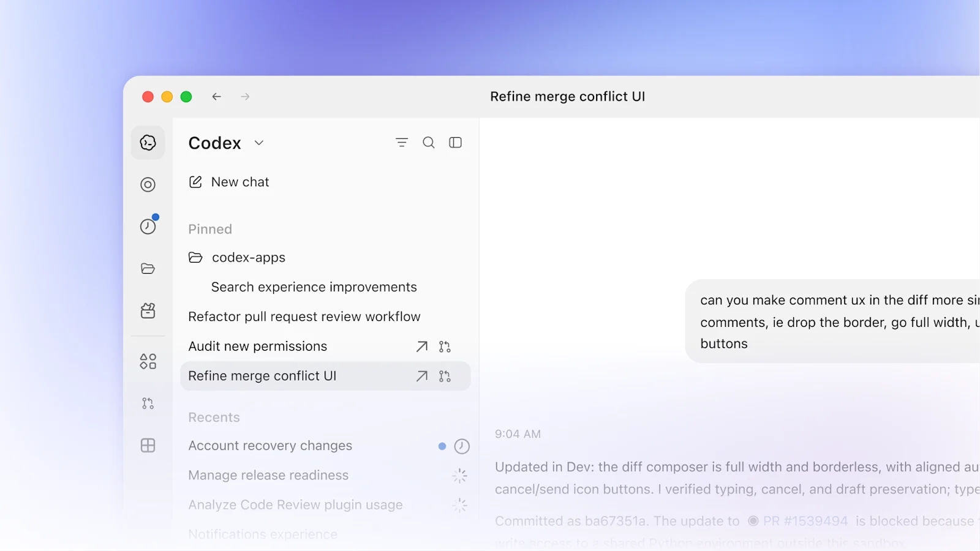Click the apps grid shapes icon
The width and height of the screenshot is (980, 551).
(x=148, y=361)
